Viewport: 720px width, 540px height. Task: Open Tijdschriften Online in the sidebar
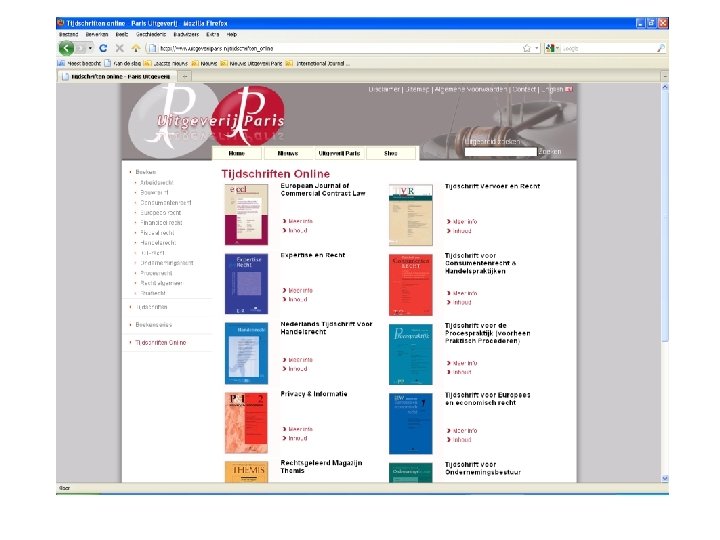click(x=161, y=343)
